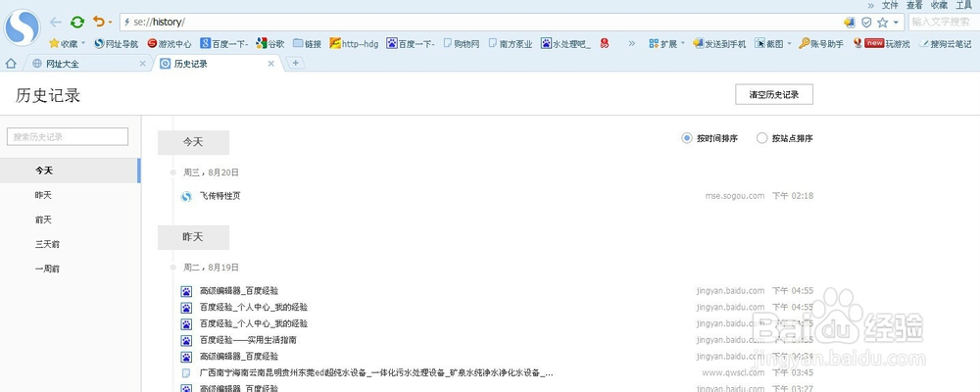Click 截图 screenshot tool
The image size is (980, 392).
pyautogui.click(x=768, y=44)
